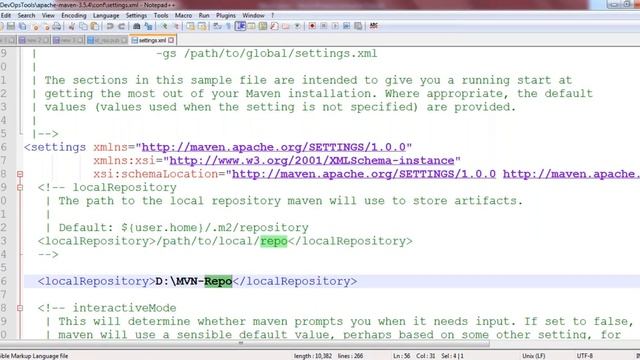This screenshot has width=640, height=360.
Task: Open the View menu
Action: (x=48, y=16)
